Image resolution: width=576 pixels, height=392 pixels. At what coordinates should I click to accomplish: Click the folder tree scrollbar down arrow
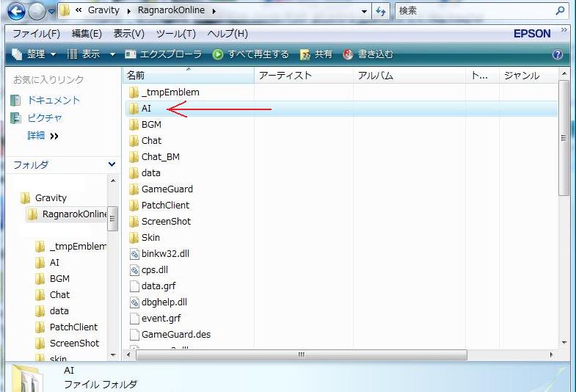(x=113, y=355)
